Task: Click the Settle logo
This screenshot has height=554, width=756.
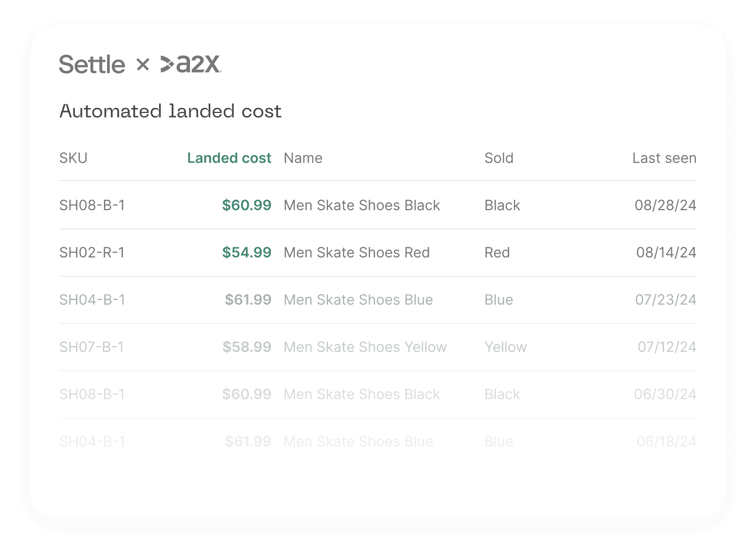Action: (92, 65)
